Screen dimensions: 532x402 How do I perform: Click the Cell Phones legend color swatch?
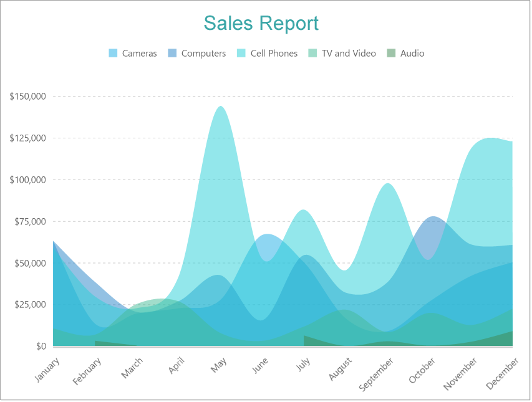241,54
